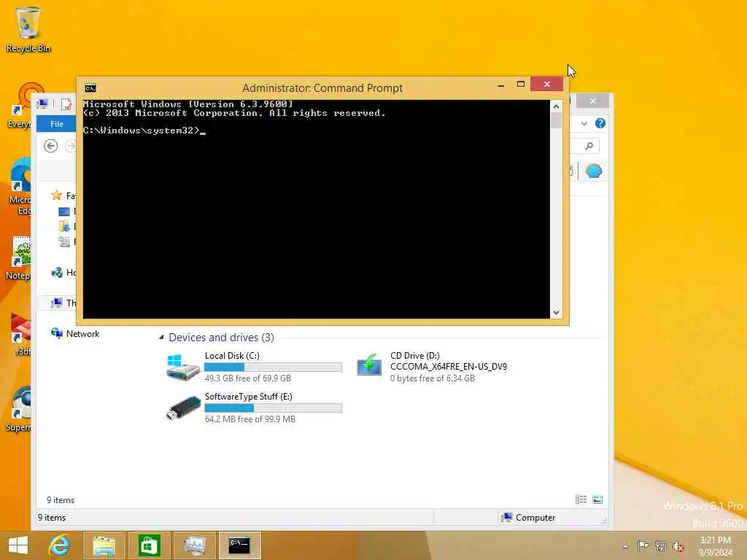Click the SoftwareType Stuff (E:) capacity bar

[x=273, y=408]
